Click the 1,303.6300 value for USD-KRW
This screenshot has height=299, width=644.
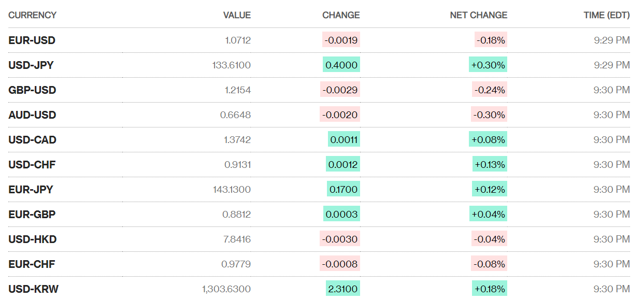coord(226,289)
